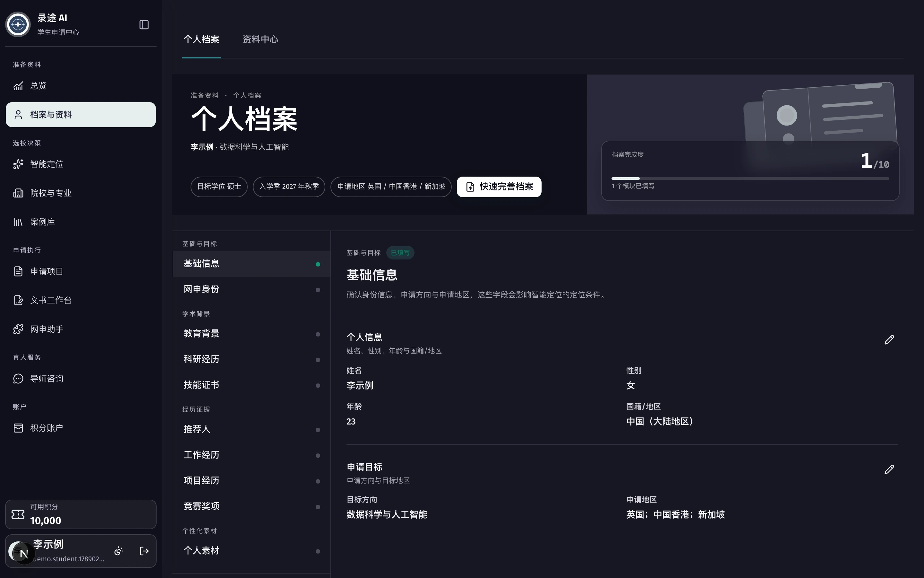Switch to the 资料中心 tab

[x=261, y=39]
